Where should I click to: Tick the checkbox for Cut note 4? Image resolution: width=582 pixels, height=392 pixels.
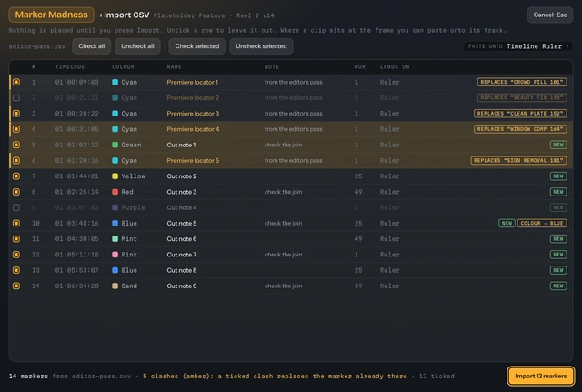coord(16,207)
